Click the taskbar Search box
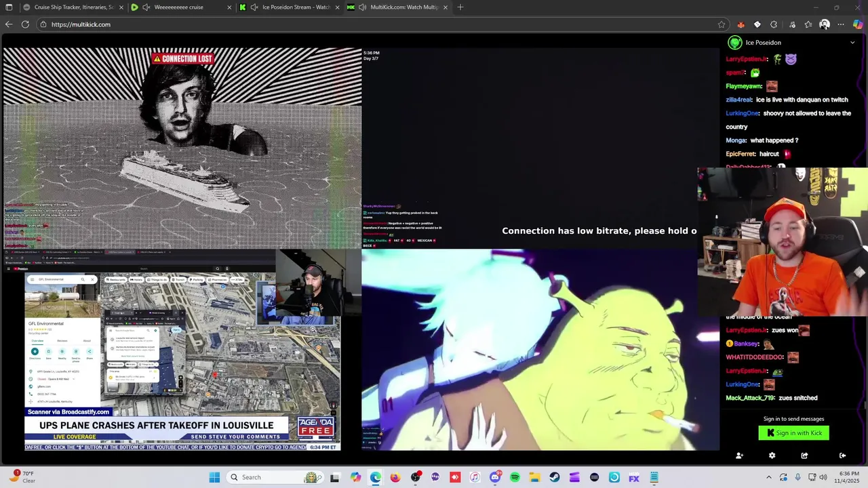 (x=274, y=477)
